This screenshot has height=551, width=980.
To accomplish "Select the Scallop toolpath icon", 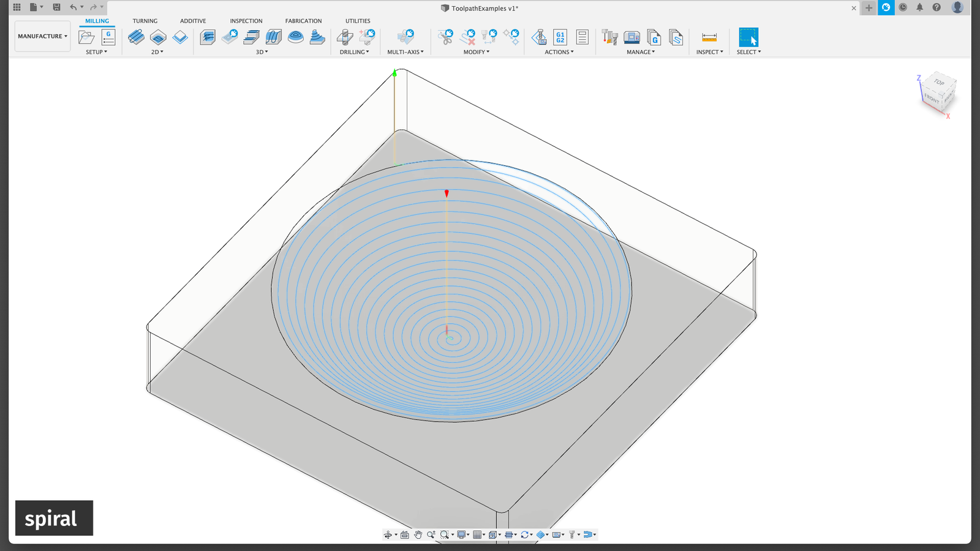I will coord(296,37).
